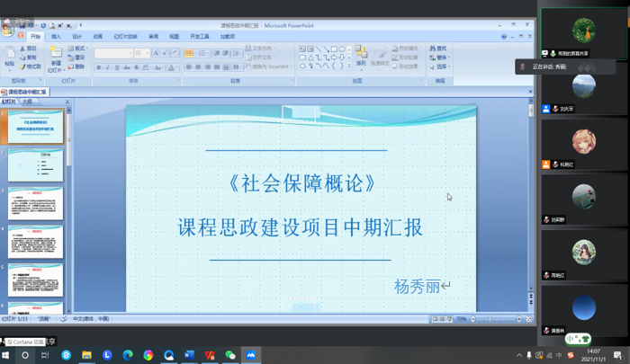Select slide 3 thumbnail in slide pane
The height and width of the screenshot is (364, 630).
[x=36, y=203]
